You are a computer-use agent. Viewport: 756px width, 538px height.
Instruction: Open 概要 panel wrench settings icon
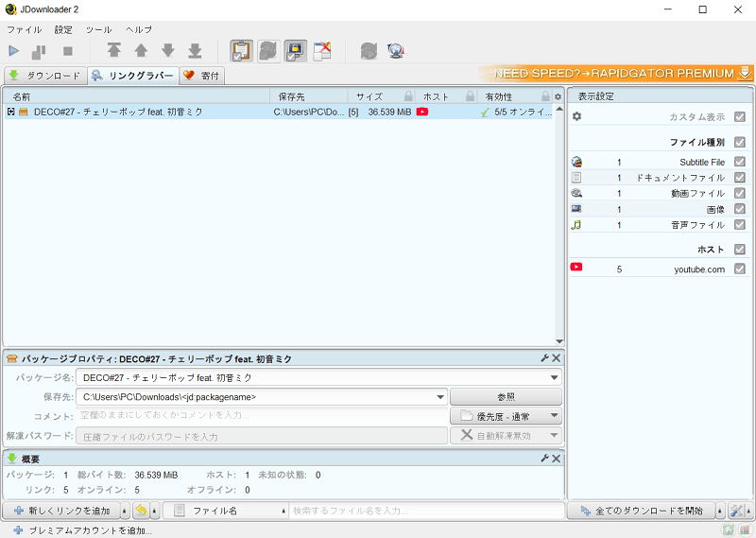pyautogui.click(x=545, y=459)
